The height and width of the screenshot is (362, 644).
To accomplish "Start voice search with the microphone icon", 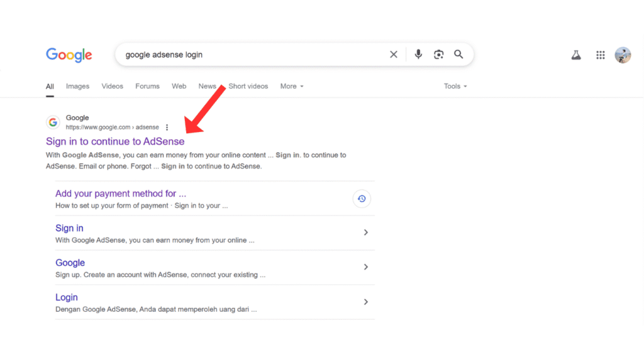I will (x=418, y=54).
